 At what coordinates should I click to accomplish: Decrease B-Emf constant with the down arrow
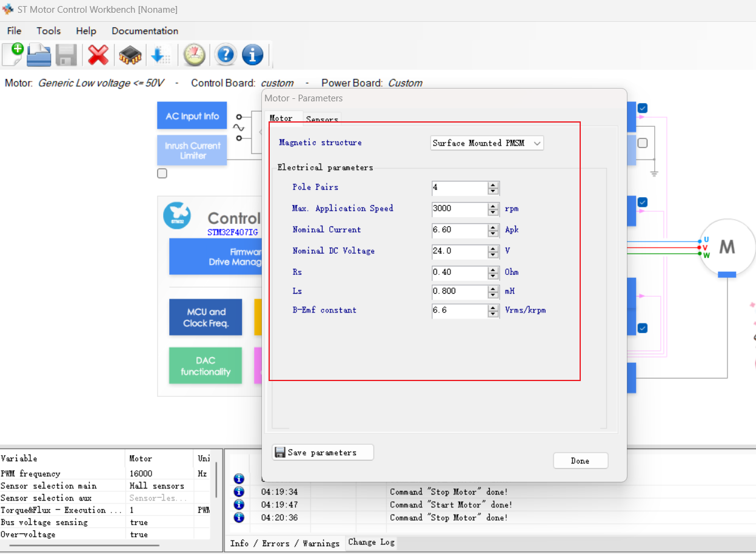[x=493, y=314]
